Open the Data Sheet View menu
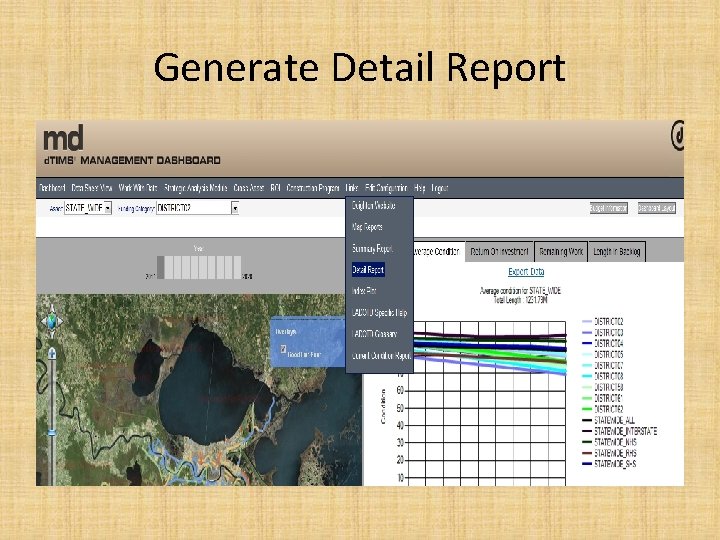This screenshot has height=540, width=720. coord(92,188)
